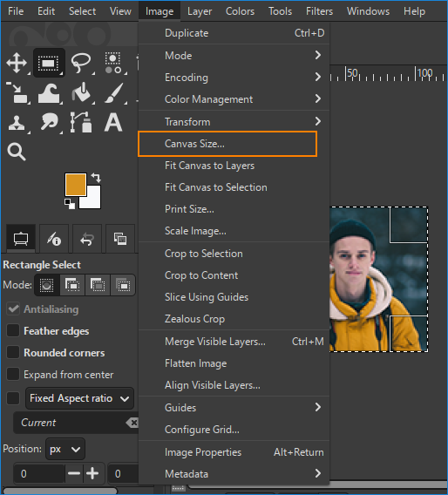Select the Clone stamp tool

pos(17,123)
